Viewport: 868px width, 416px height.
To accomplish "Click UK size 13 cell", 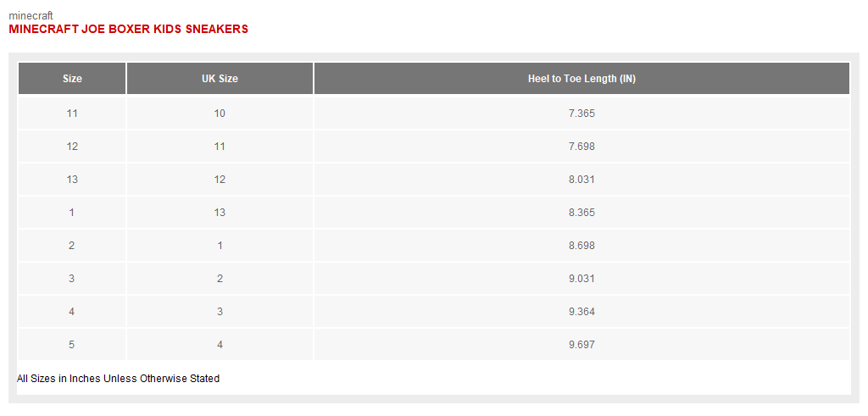I will pyautogui.click(x=220, y=213).
